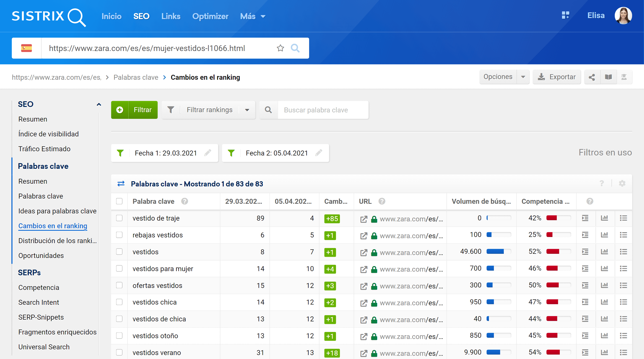Viewport: 644px width, 359px height.
Task: Click search volume bar for vestidos verano
Action: [499, 352]
